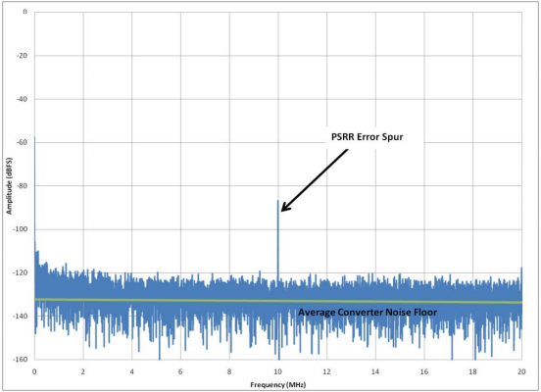Click the -120 amplitude axis label
The image size is (541, 392).
point(21,273)
